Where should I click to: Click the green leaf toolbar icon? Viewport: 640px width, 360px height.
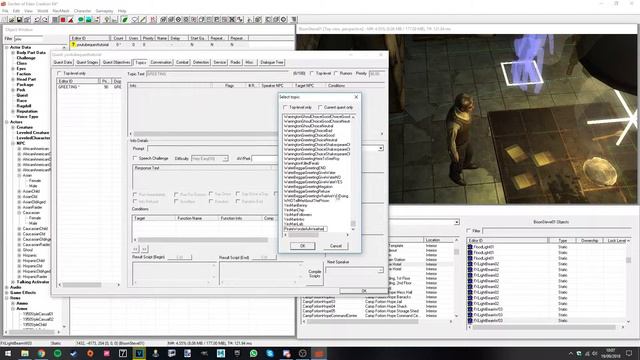(x=125, y=20)
